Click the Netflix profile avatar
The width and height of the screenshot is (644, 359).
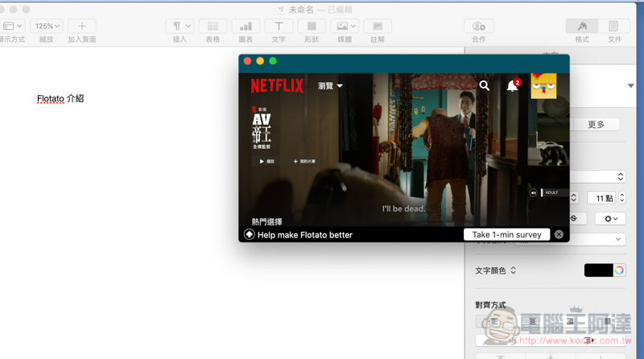(543, 86)
